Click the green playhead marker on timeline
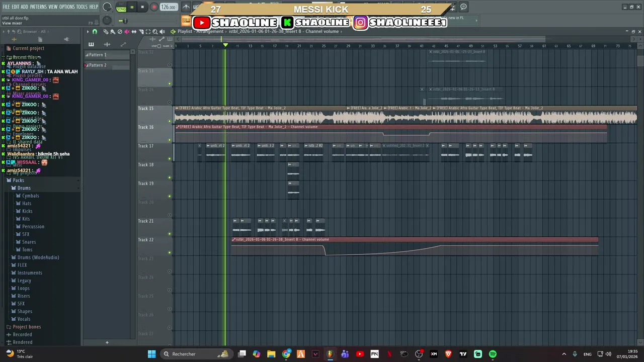Image resolution: width=644 pixels, height=362 pixels. [225, 45]
